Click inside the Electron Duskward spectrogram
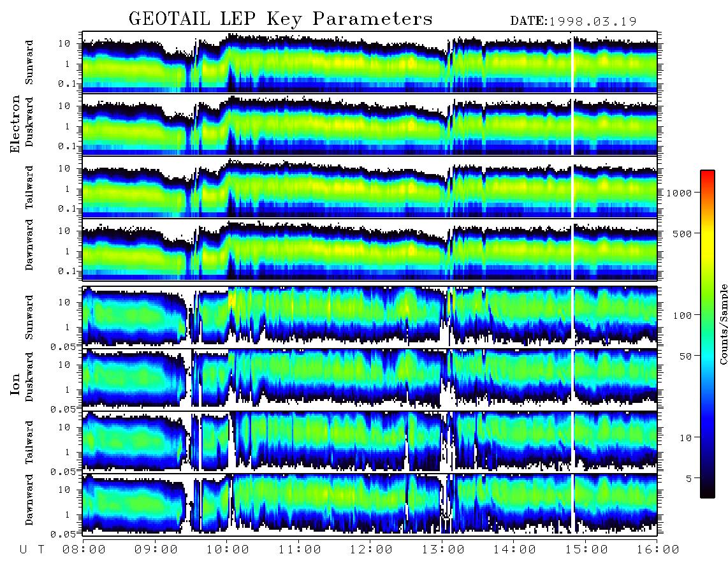The image size is (728, 561). click(370, 124)
